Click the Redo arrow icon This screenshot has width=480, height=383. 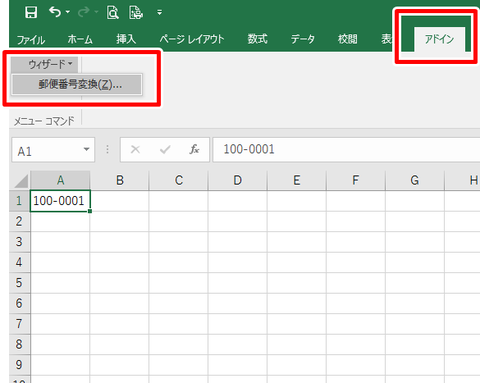click(x=84, y=12)
